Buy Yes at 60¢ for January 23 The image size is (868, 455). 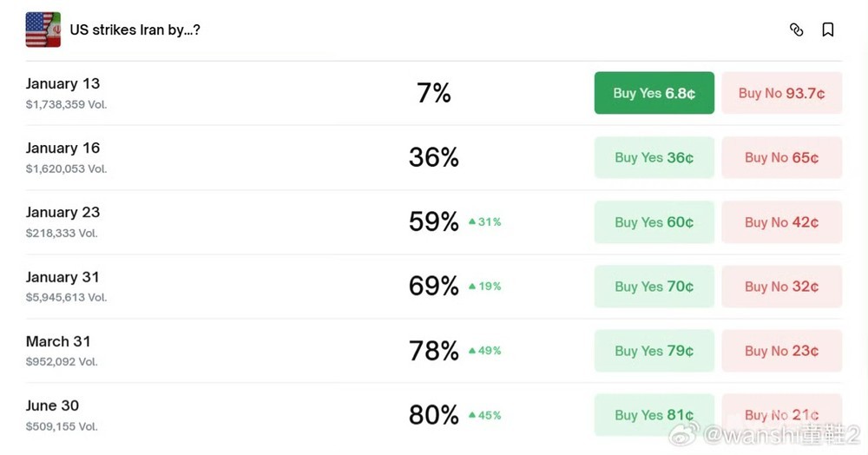tap(654, 222)
